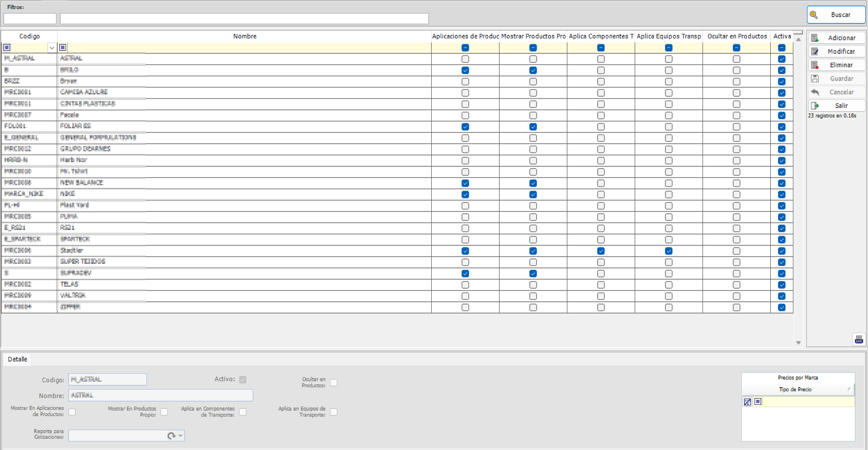This screenshot has height=450, width=868.
Task: Click the Salir exit door icon
Action: 816,105
